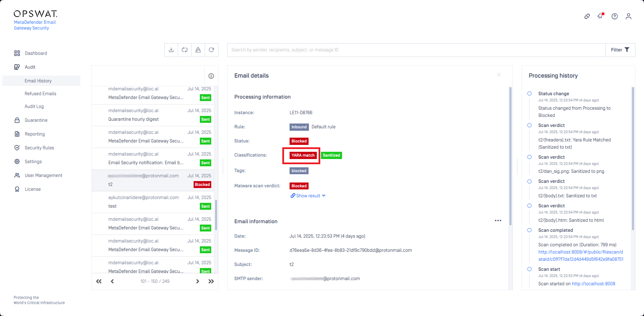The image size is (644, 316).
Task: Click the Quarantine lock icon
Action: (x=17, y=120)
